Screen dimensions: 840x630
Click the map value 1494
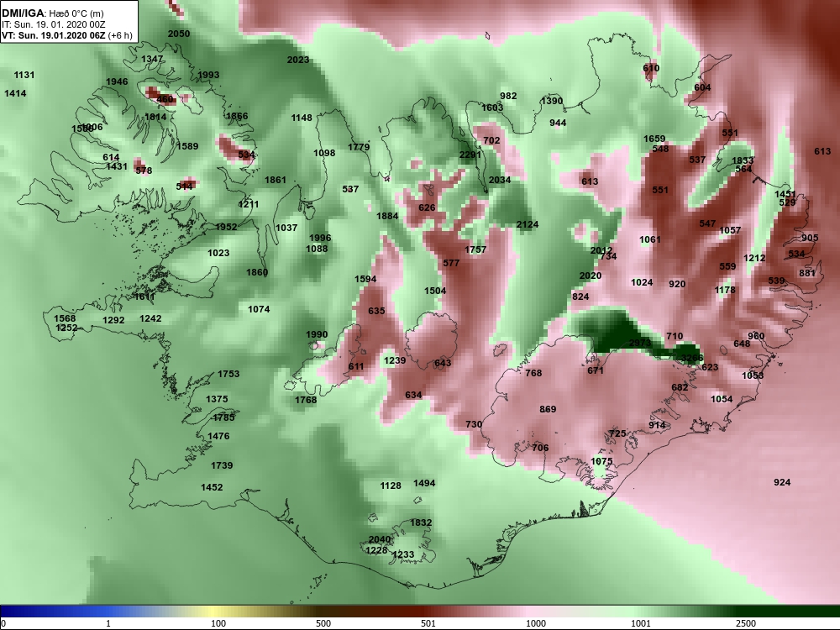[x=424, y=483]
